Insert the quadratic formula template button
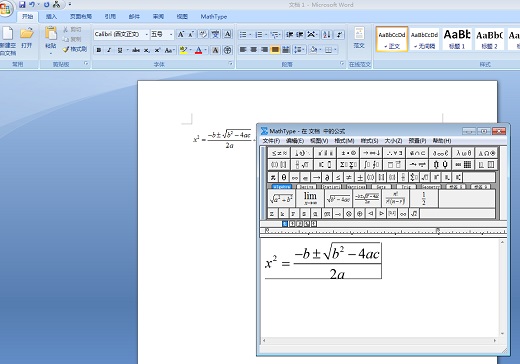Screen dimensions: 520x364 coord(367,198)
